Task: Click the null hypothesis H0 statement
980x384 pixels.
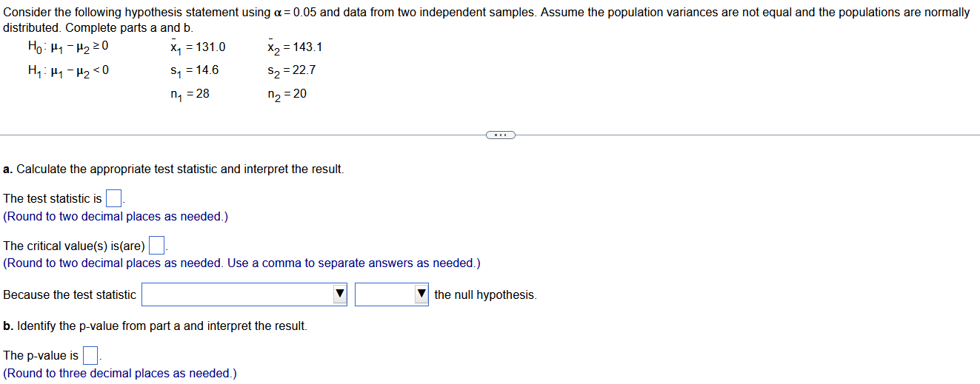Action: [x=68, y=47]
